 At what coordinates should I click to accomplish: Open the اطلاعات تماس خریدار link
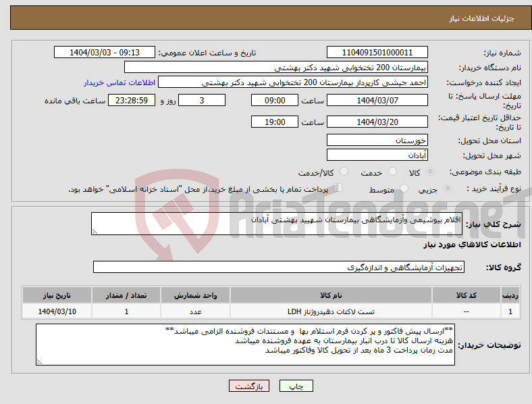(x=119, y=82)
